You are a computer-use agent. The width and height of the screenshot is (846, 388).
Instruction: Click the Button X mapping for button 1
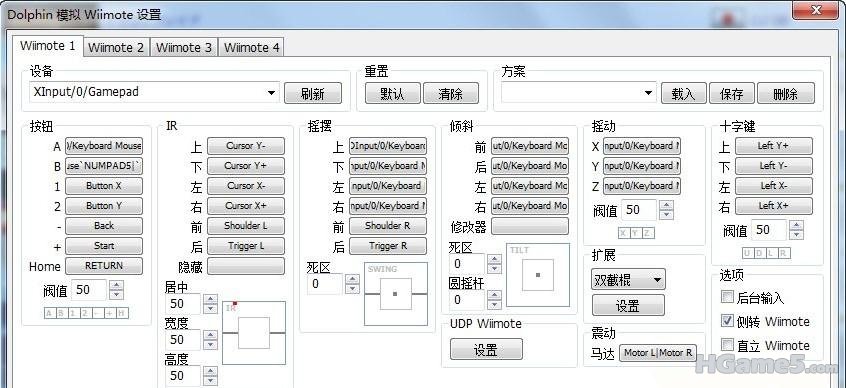tap(104, 186)
